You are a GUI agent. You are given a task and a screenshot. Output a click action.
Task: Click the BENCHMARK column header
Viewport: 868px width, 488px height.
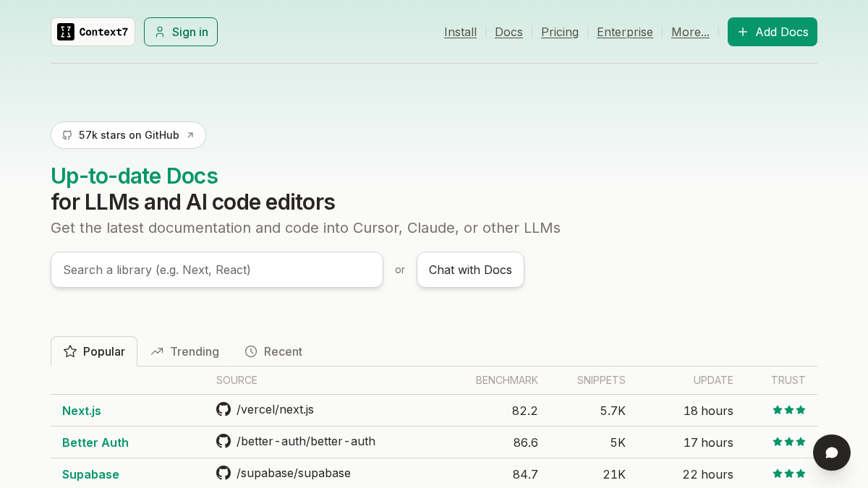point(507,380)
